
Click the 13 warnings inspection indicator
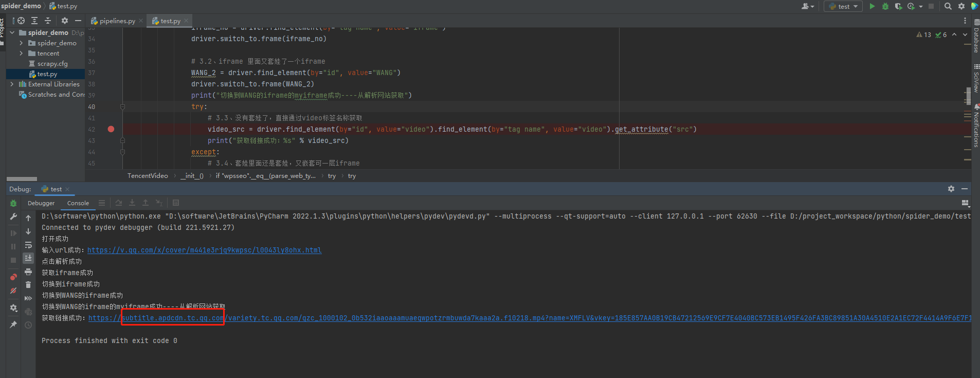[x=924, y=34]
